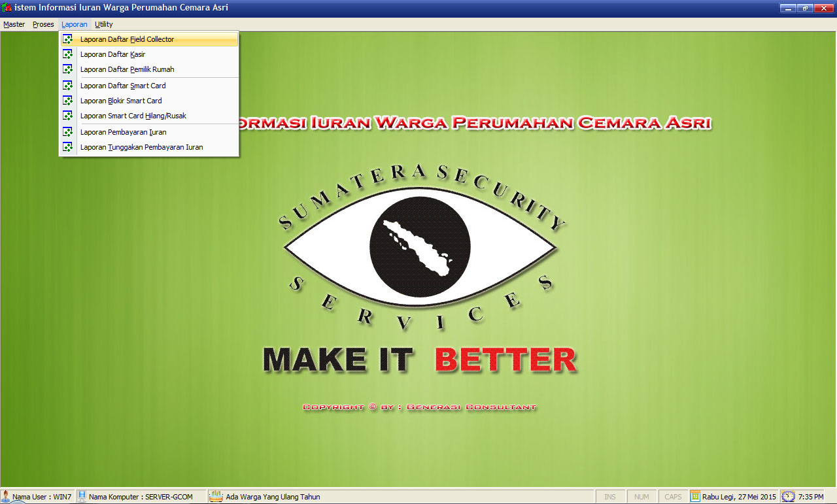Screen dimensions: 837x504
Task: Choose Laporan Daftar Smart Card
Action: 123,86
